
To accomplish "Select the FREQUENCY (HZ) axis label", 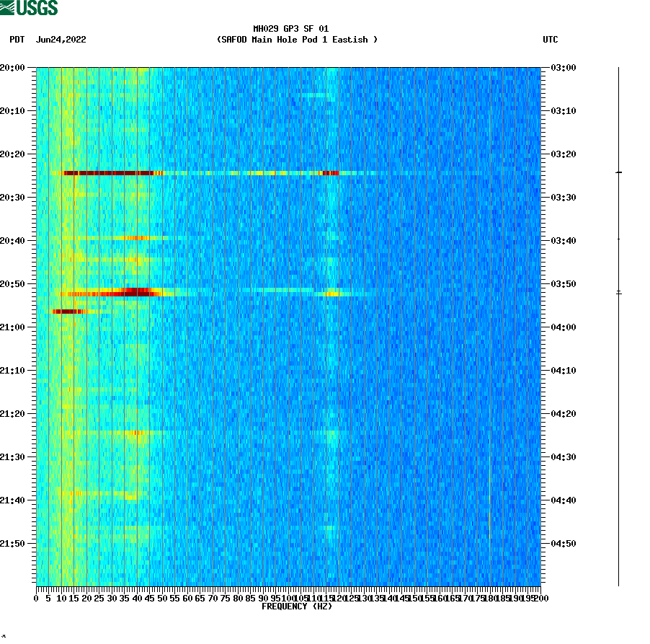I will click(296, 606).
